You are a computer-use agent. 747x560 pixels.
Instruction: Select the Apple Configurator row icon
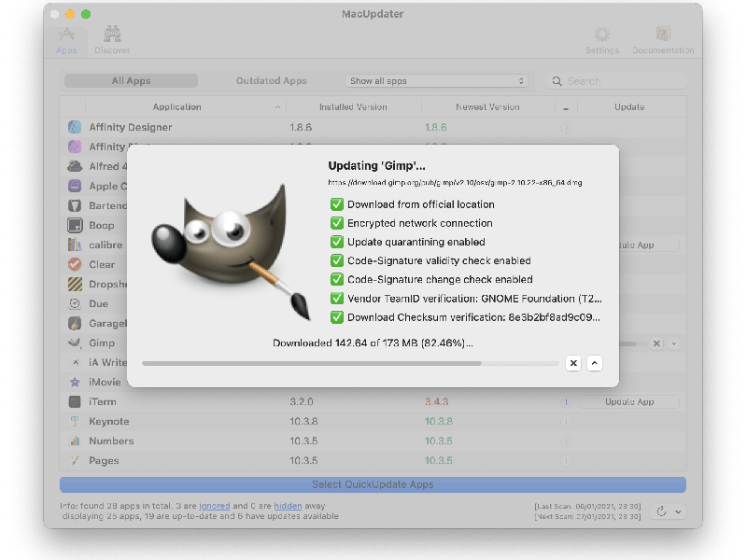(75, 186)
